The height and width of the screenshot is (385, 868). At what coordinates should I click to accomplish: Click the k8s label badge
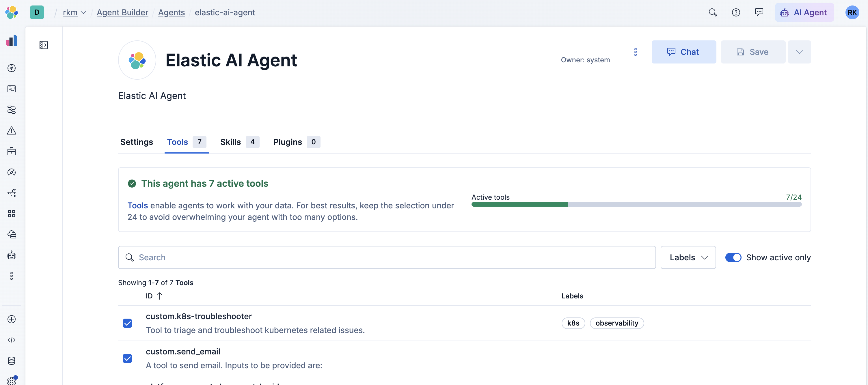573,323
